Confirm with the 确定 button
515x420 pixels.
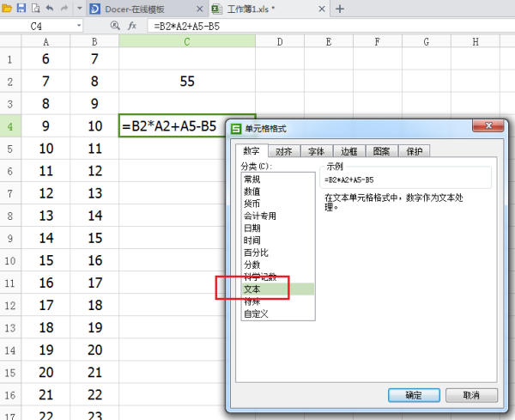pyautogui.click(x=414, y=395)
